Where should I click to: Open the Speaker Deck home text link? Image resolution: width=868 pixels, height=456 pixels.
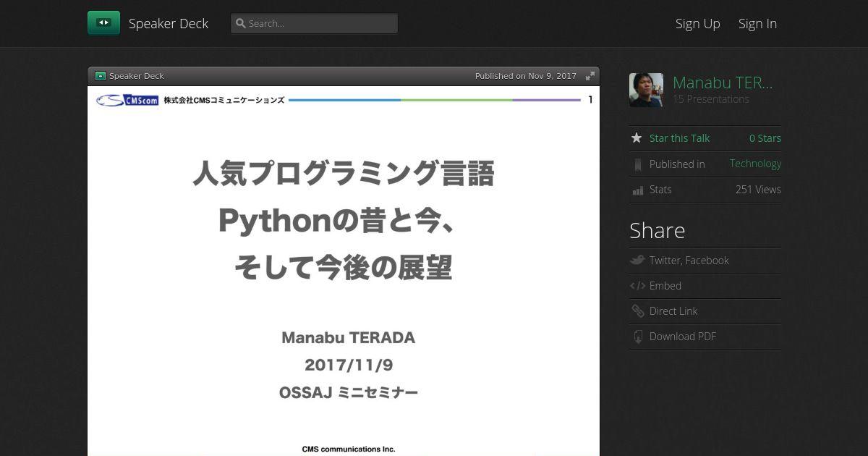pos(169,23)
